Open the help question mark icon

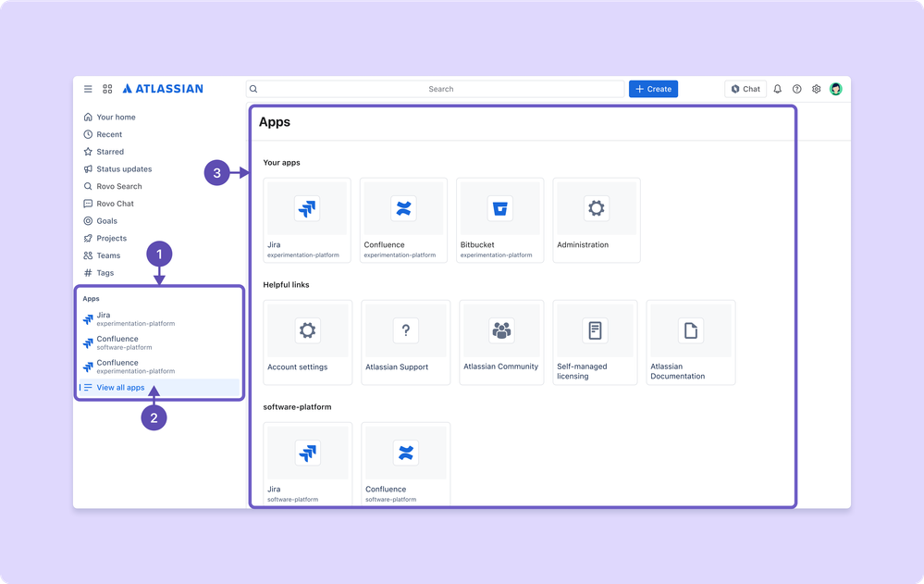(796, 89)
